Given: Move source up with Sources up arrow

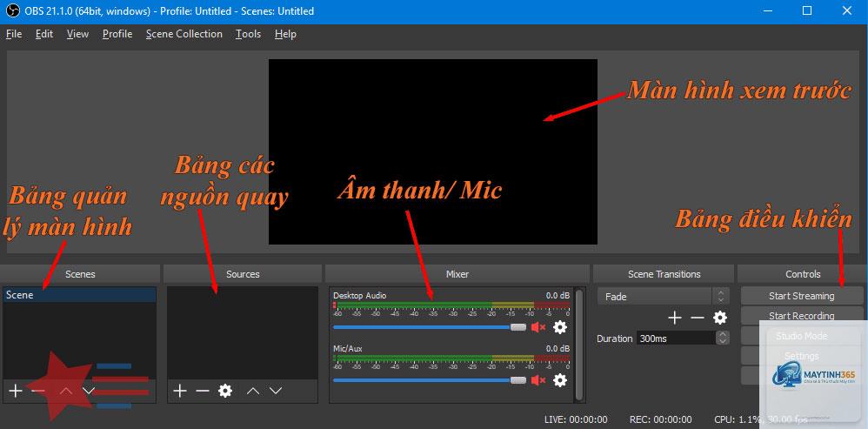Looking at the screenshot, I should tap(253, 392).
